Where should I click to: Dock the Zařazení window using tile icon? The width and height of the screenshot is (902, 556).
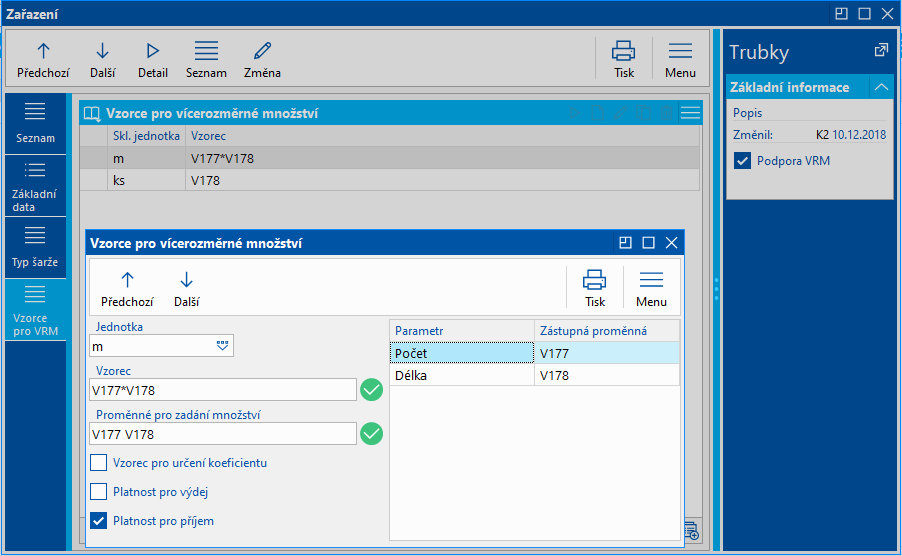point(841,13)
